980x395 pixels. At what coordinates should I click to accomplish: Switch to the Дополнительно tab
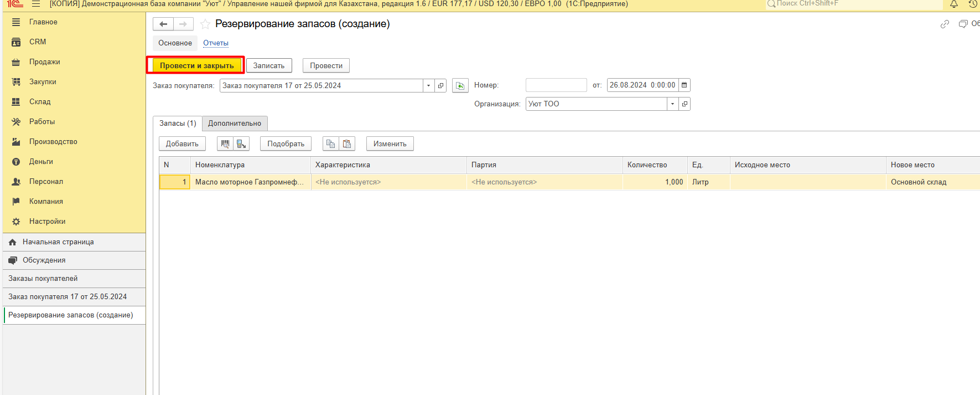[x=235, y=124]
